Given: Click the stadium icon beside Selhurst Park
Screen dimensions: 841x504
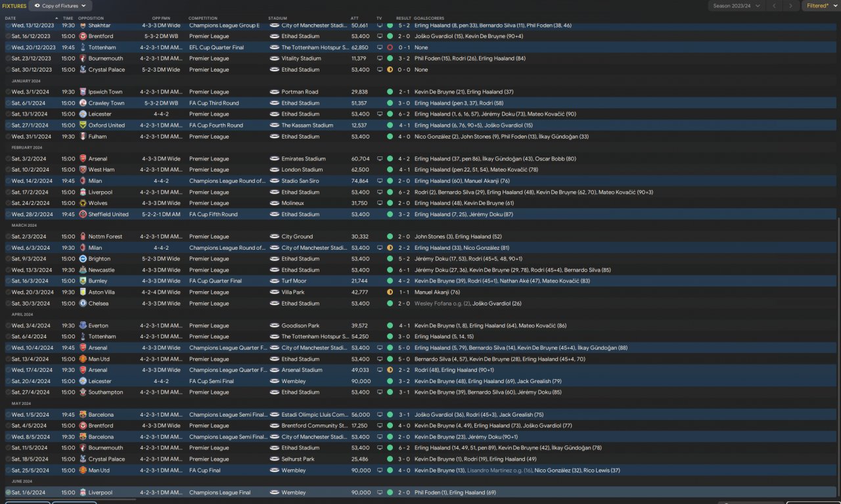Looking at the screenshot, I should click(x=275, y=459).
